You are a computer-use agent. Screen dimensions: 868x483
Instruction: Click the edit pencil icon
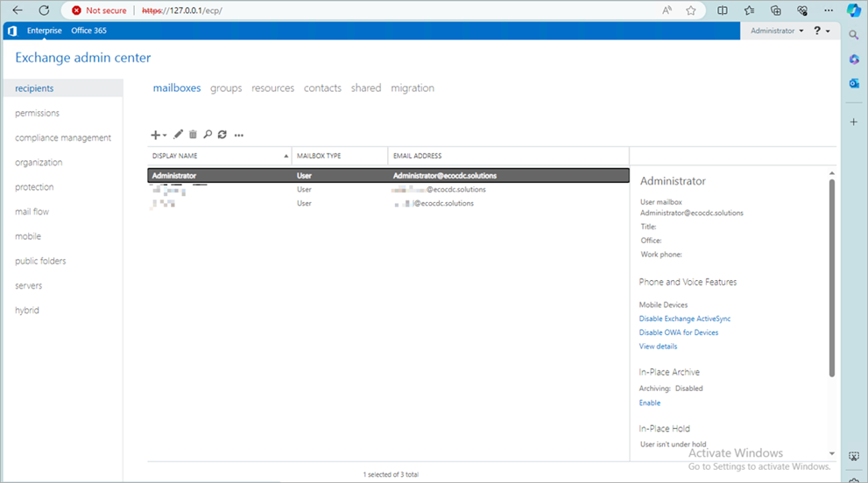point(179,135)
